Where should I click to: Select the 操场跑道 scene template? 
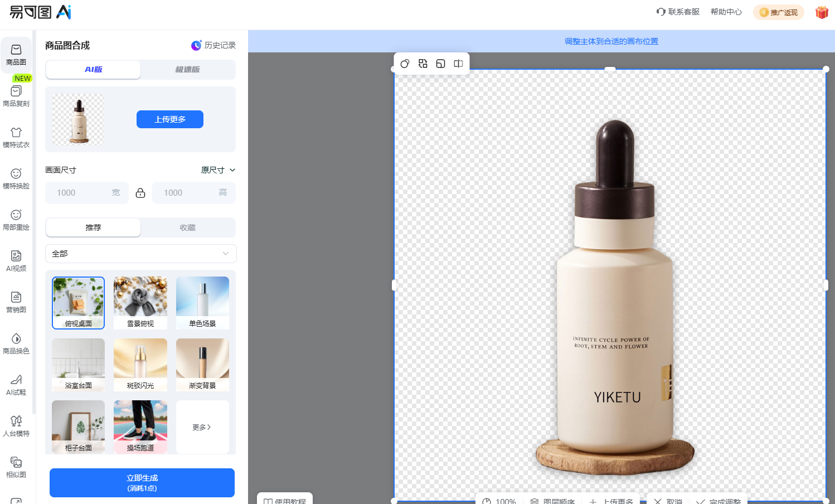[x=140, y=427]
